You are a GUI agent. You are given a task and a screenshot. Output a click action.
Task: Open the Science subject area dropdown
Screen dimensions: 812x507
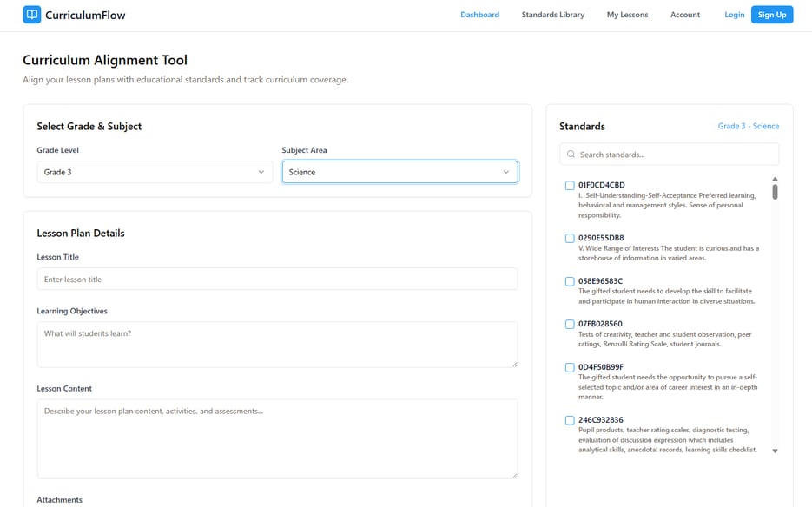399,172
